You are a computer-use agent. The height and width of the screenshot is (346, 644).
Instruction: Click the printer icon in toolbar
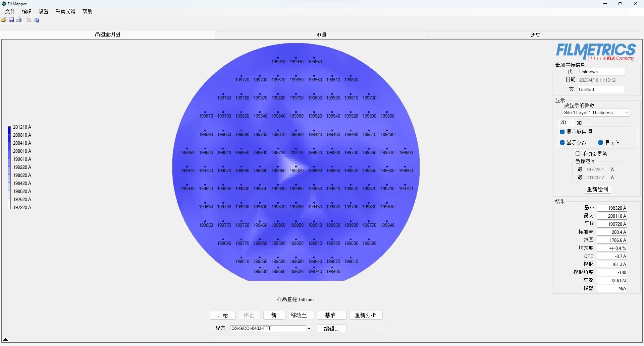point(19,20)
